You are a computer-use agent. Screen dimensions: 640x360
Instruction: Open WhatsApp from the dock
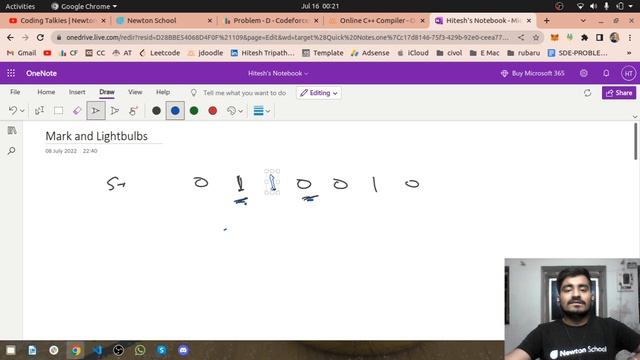pos(140,350)
